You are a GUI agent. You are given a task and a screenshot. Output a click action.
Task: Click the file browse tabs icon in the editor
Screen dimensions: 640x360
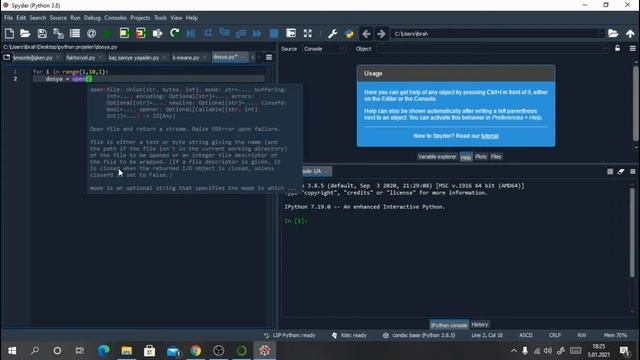[x=7, y=58]
